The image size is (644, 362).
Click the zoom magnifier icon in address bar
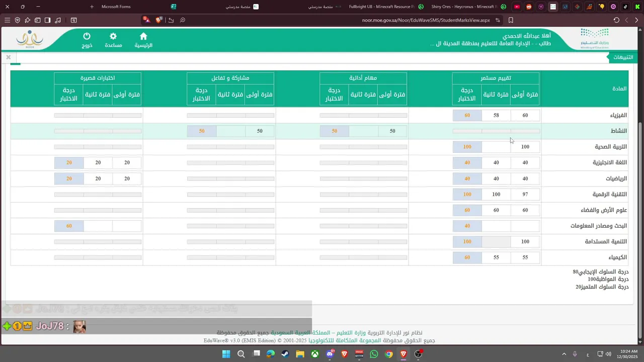point(183,20)
